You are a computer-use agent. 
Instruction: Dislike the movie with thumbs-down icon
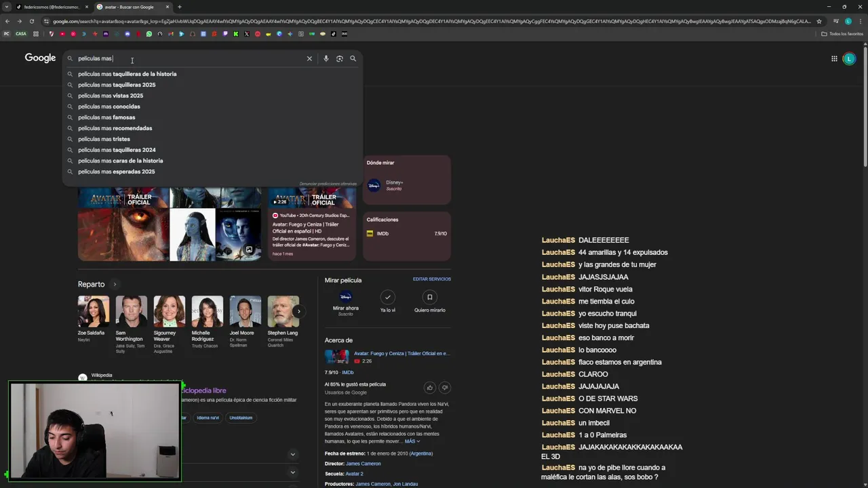445,388
